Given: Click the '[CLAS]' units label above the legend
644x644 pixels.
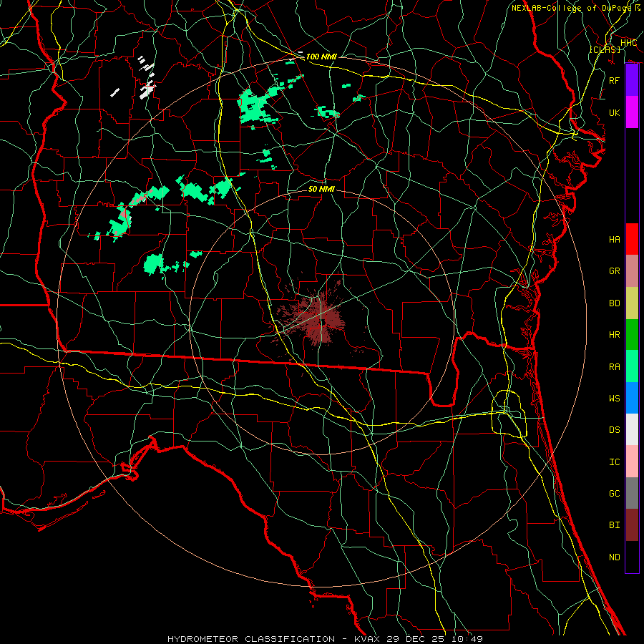Looking at the screenshot, I should point(605,49).
